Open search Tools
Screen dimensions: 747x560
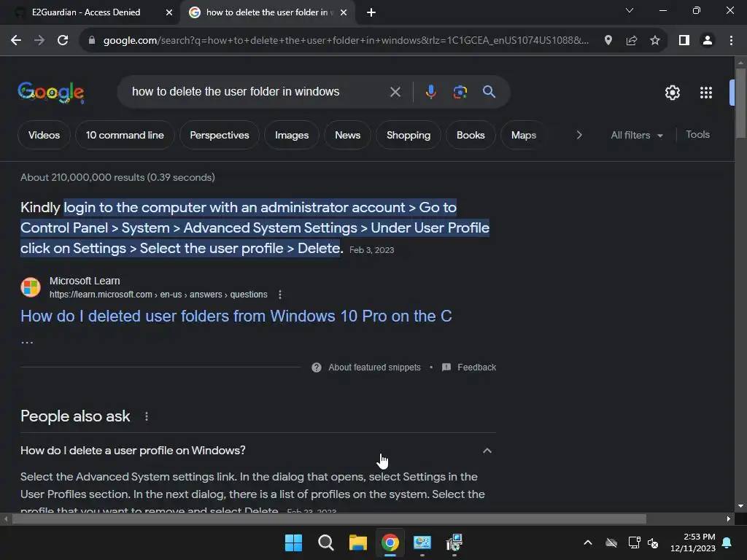pos(697,135)
